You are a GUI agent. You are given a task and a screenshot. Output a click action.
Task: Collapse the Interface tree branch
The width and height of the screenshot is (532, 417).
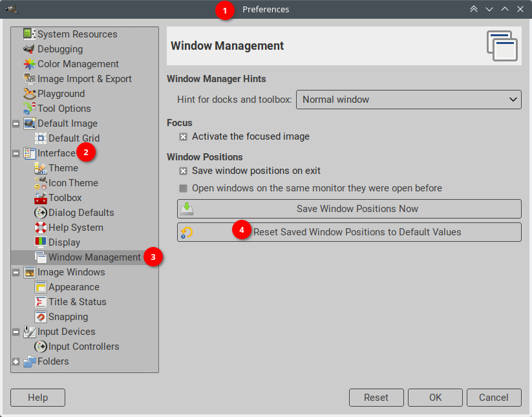16,154
